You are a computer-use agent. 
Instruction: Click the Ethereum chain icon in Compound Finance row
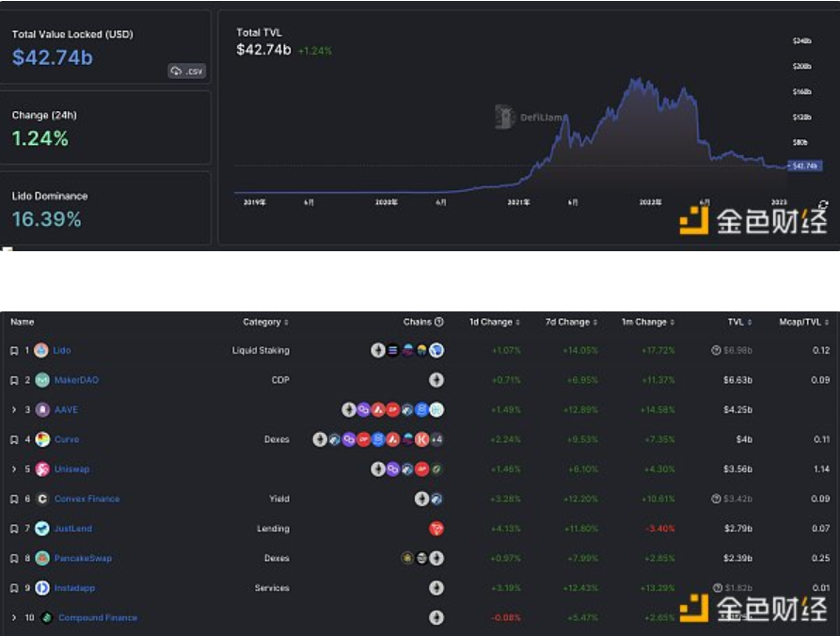(x=436, y=618)
